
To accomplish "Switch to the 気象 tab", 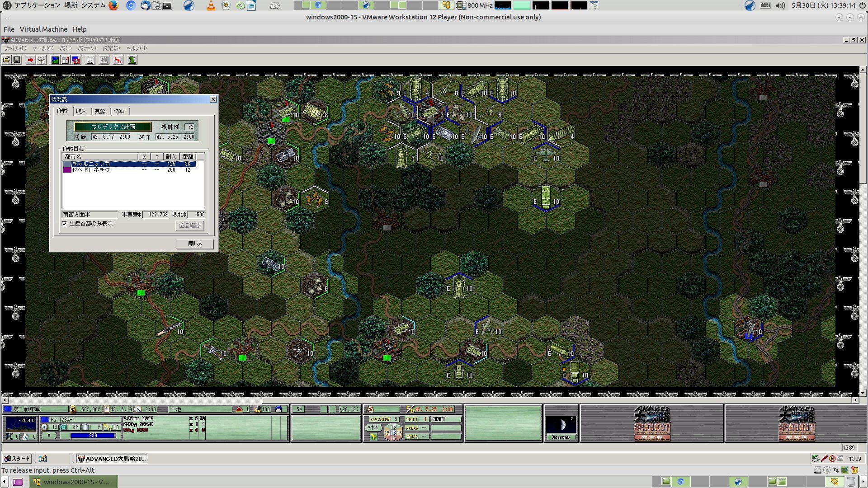I will tap(100, 111).
